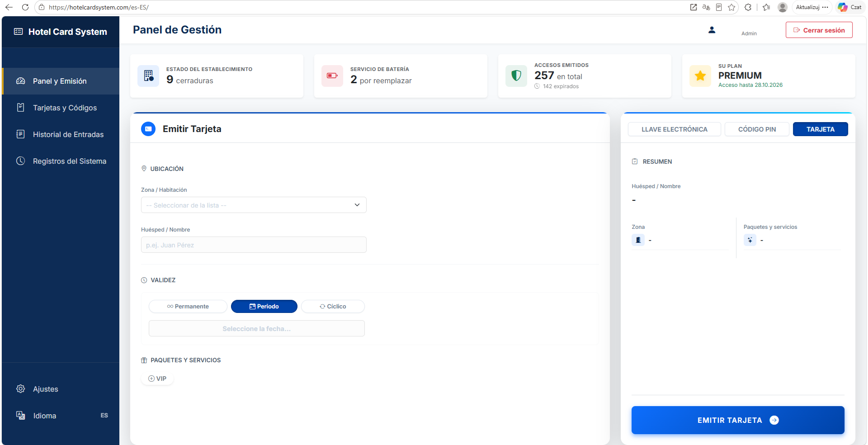Switch to the TARJETA tab
This screenshot has width=868, height=445.
821,129
